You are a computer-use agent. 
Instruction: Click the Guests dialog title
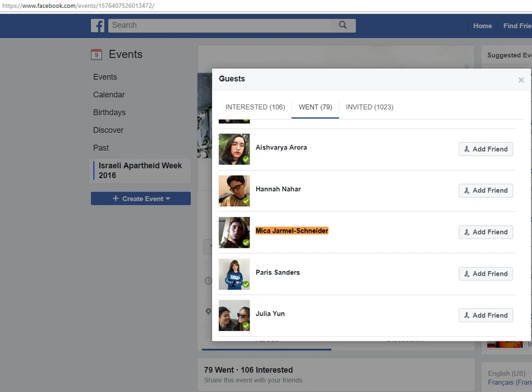231,78
